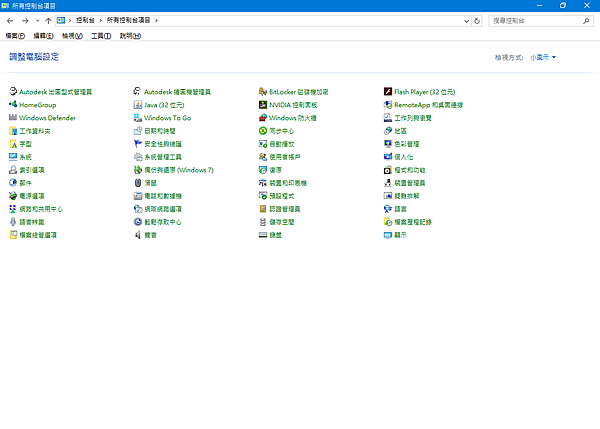Open the Windows Defender icon
The image size is (600, 429).
click(x=13, y=117)
